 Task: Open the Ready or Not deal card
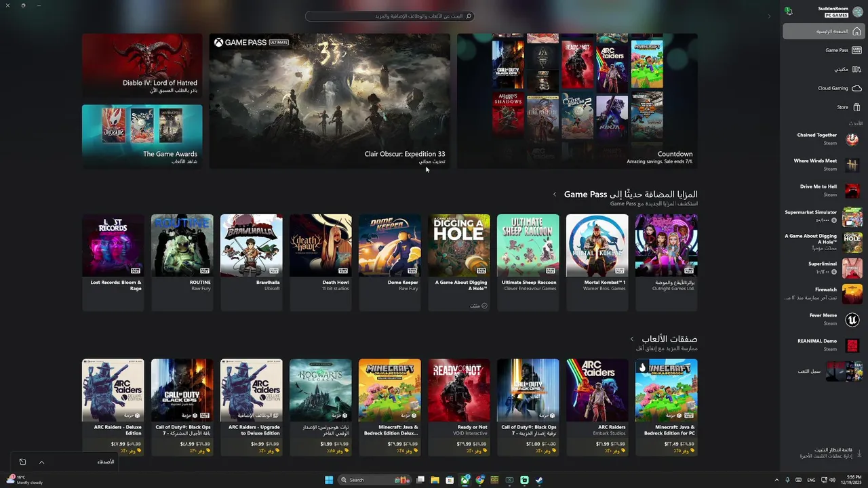coord(459,407)
